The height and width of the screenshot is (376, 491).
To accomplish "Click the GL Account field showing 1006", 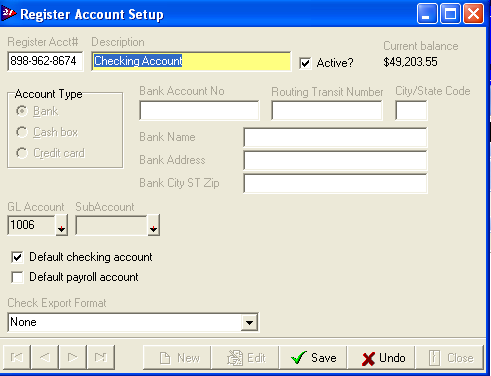I will point(31,226).
